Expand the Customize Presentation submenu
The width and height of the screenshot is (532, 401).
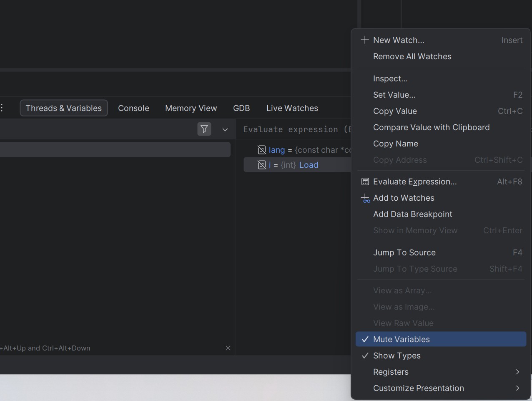(441, 388)
